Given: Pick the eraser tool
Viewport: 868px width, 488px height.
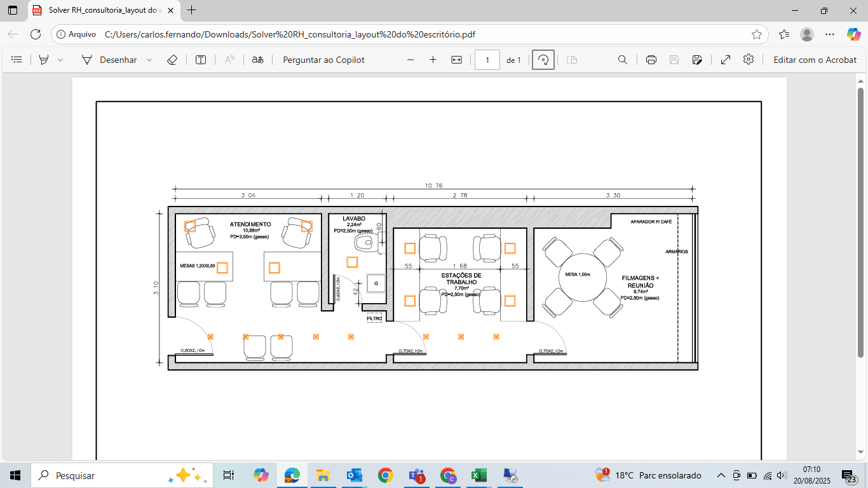Looking at the screenshot, I should click(x=172, y=60).
